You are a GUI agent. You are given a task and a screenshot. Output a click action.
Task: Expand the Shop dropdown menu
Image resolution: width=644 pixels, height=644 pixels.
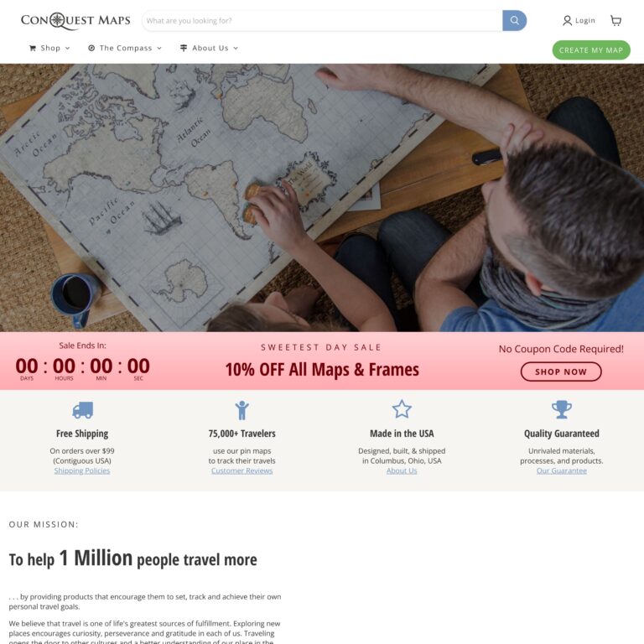[50, 49]
